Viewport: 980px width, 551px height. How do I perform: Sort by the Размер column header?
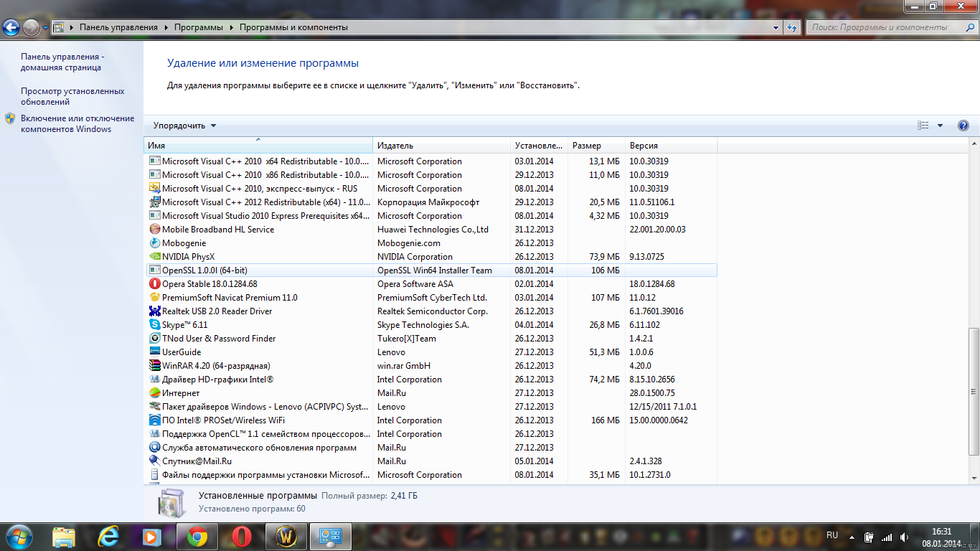(x=596, y=146)
